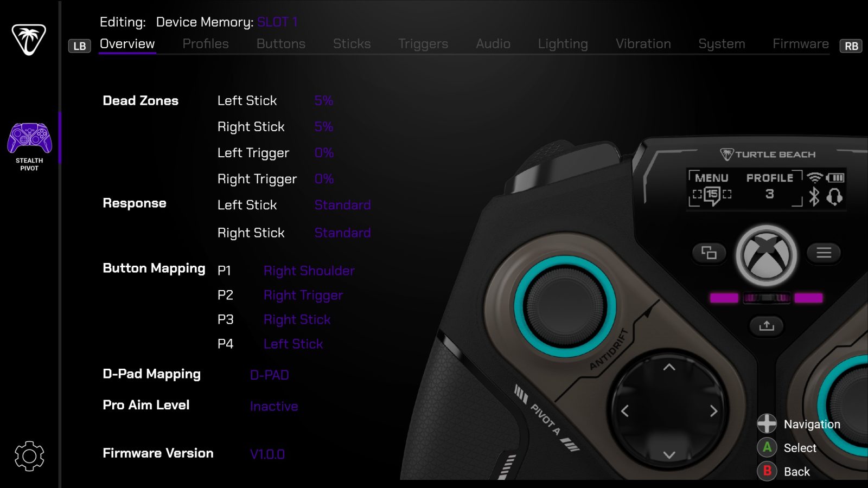This screenshot has width=868, height=488.
Task: Click the LB bumper icon
Action: 80,46
